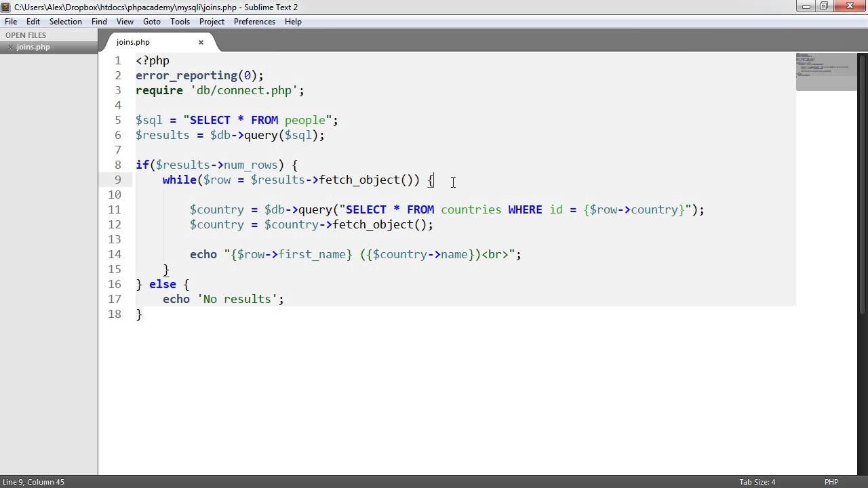Click the $country->fetch_object(); line

click(x=311, y=224)
